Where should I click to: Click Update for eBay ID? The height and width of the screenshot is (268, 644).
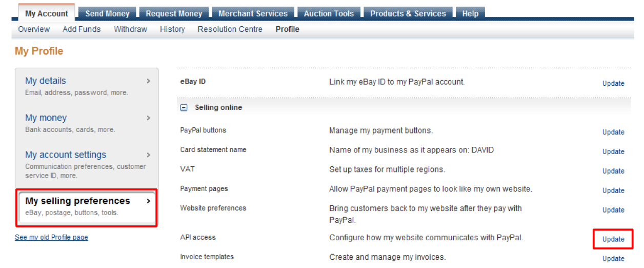click(x=613, y=83)
